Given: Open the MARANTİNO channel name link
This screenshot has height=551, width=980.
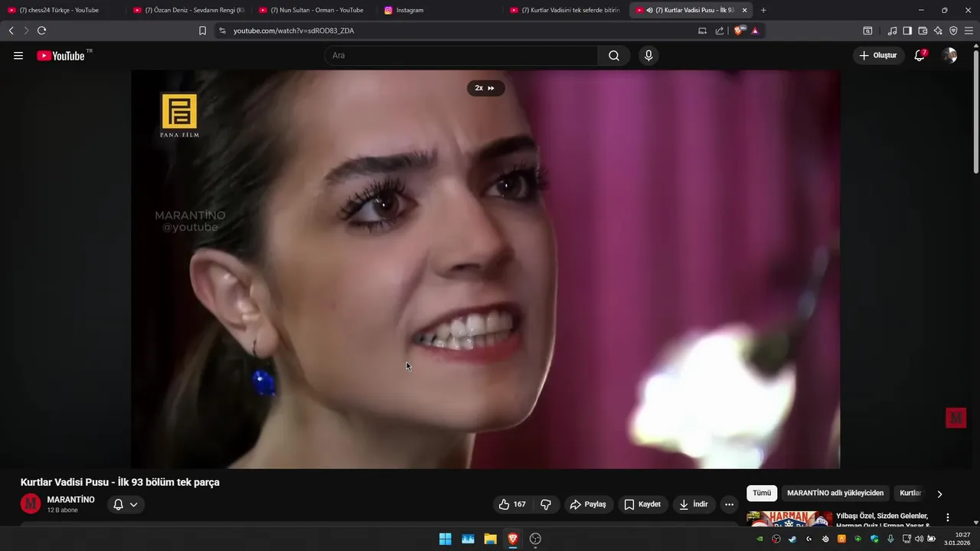Looking at the screenshot, I should (70, 500).
